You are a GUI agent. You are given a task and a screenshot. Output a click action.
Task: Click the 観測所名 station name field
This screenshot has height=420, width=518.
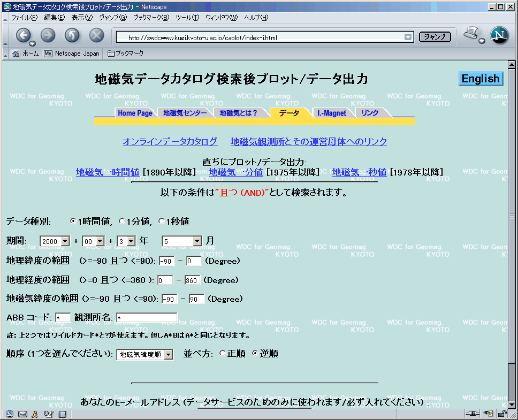point(147,318)
